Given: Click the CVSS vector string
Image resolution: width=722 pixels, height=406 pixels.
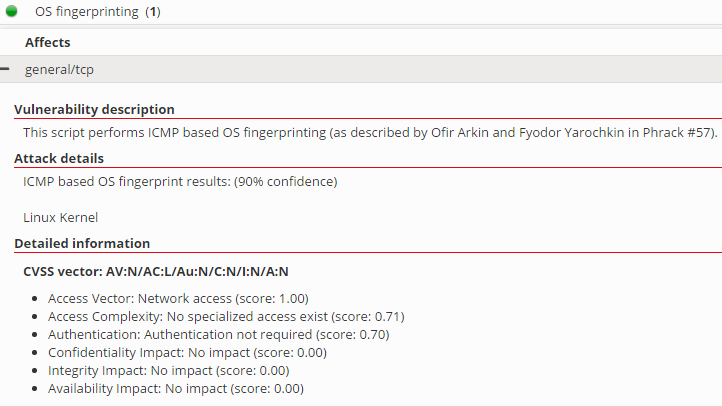Looking at the screenshot, I should [155, 271].
